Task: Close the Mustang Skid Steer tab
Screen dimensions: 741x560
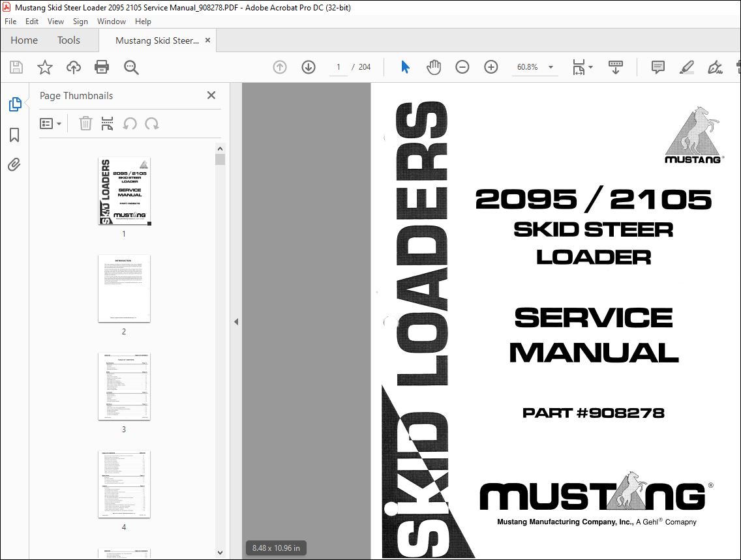Action: 207,40
